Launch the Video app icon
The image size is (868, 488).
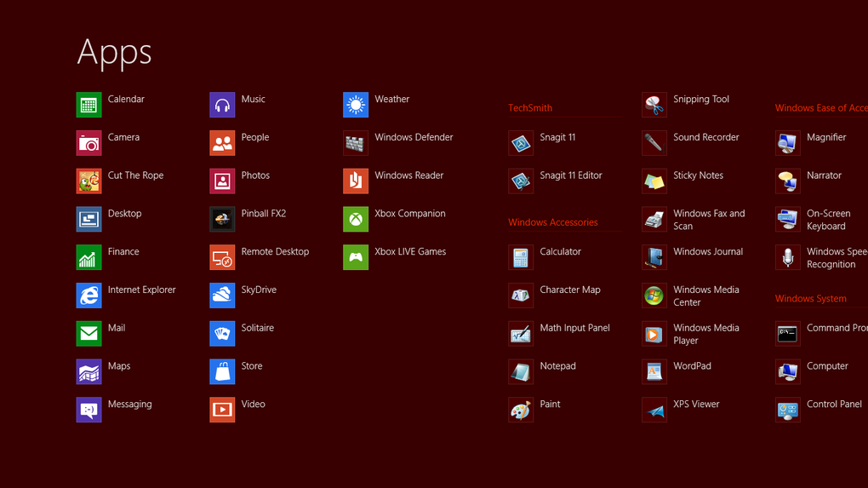click(222, 410)
